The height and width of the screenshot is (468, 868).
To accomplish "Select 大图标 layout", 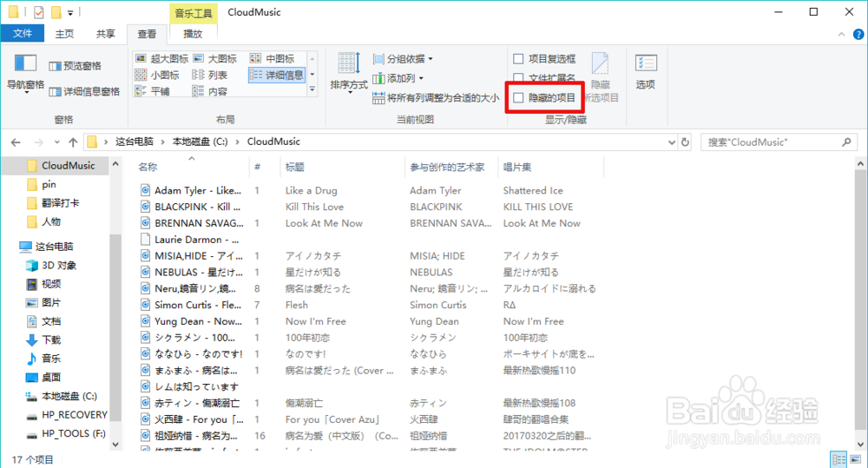I will pos(214,59).
